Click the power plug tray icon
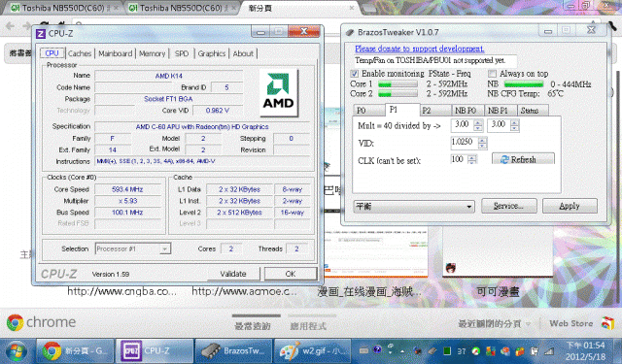The height and width of the screenshot is (364, 622). point(534,351)
